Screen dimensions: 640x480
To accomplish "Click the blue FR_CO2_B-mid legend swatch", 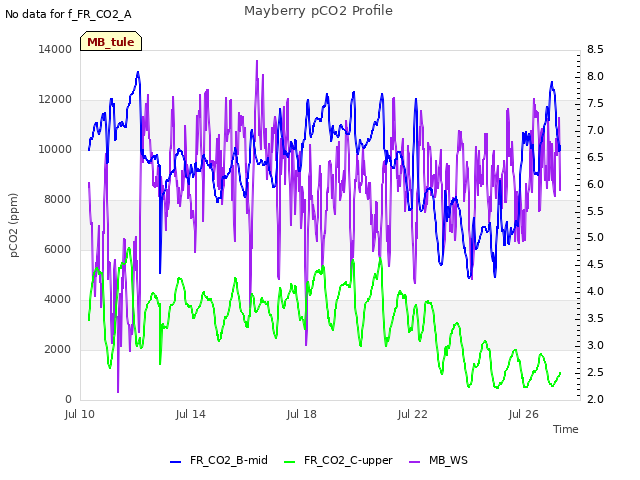I will click(x=176, y=462).
